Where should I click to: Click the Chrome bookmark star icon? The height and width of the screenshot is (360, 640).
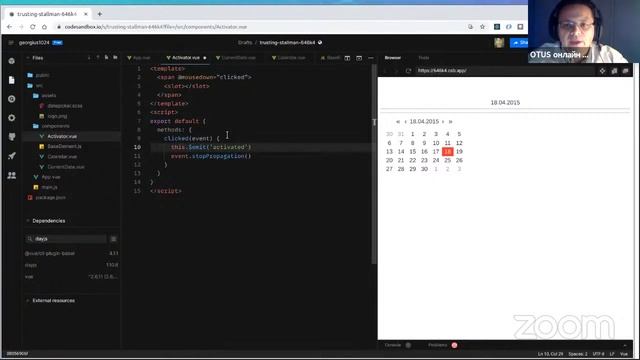point(482,27)
